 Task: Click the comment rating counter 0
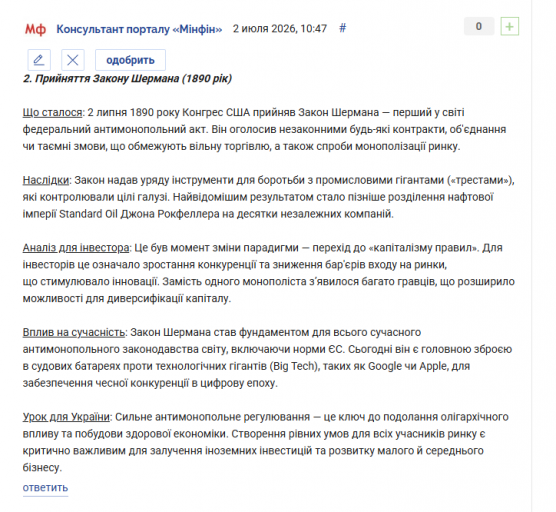point(479,26)
